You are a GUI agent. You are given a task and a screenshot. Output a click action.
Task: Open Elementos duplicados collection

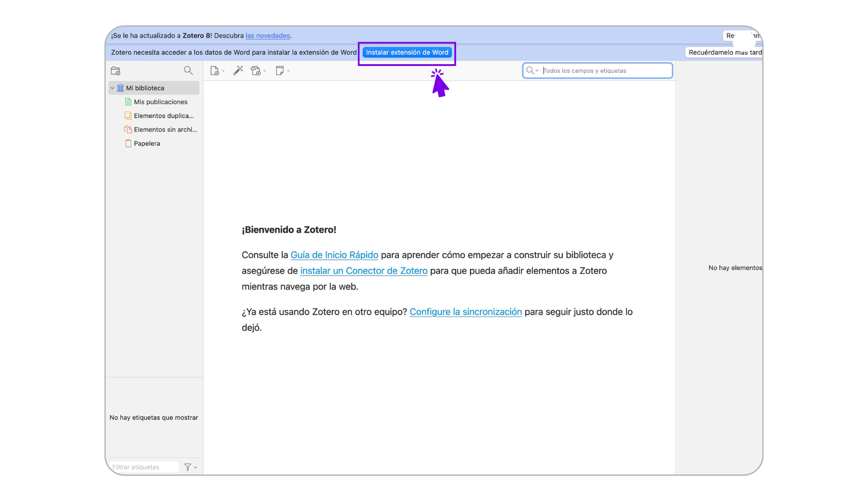tap(163, 116)
